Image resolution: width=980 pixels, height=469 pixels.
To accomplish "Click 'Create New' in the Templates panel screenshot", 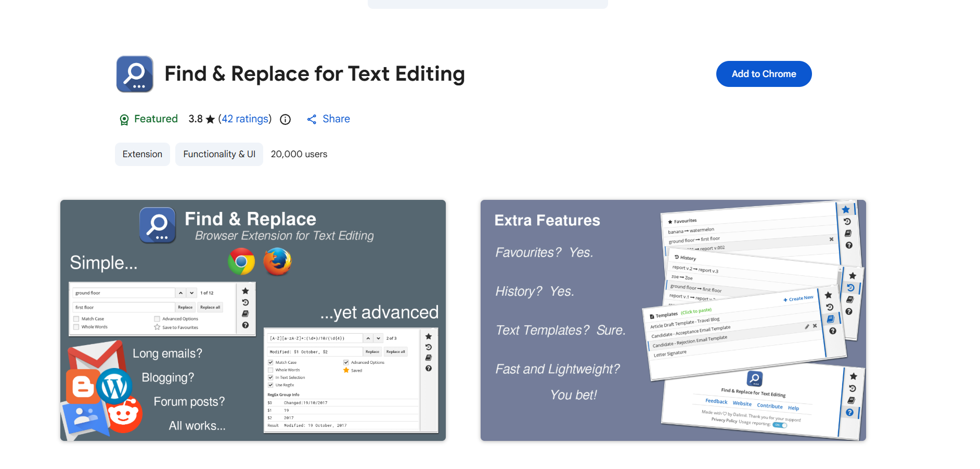I will tap(798, 299).
